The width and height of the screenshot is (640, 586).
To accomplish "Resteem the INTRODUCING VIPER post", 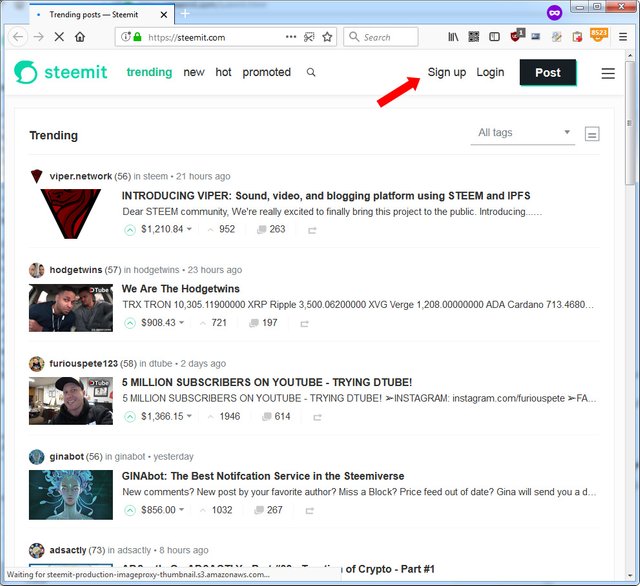I will point(312,231).
